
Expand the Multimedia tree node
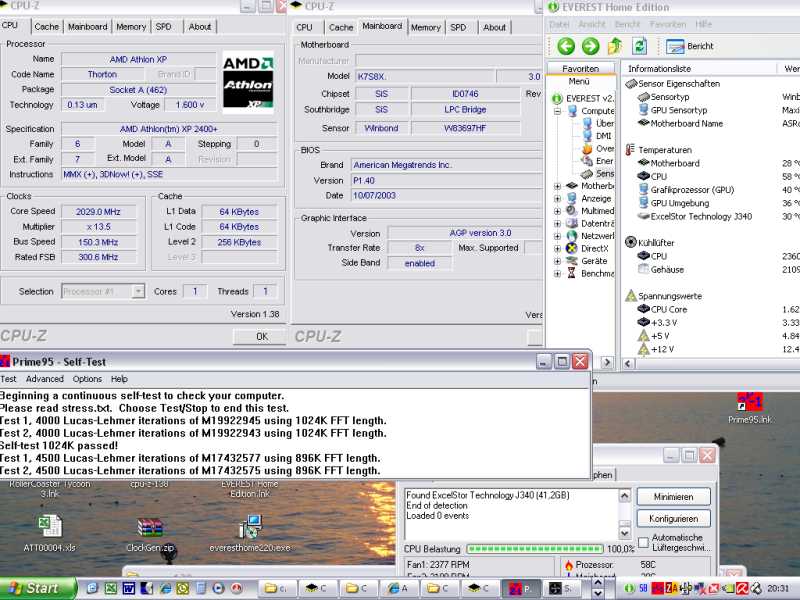pyautogui.click(x=557, y=211)
